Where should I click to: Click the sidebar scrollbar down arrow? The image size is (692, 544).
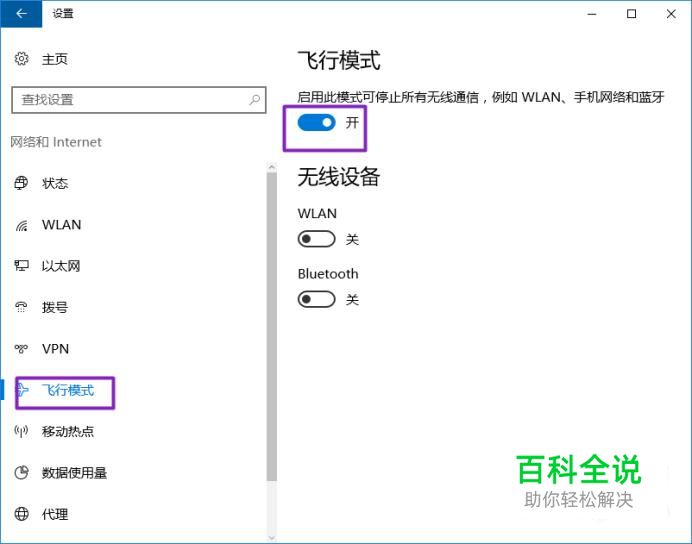click(x=272, y=538)
